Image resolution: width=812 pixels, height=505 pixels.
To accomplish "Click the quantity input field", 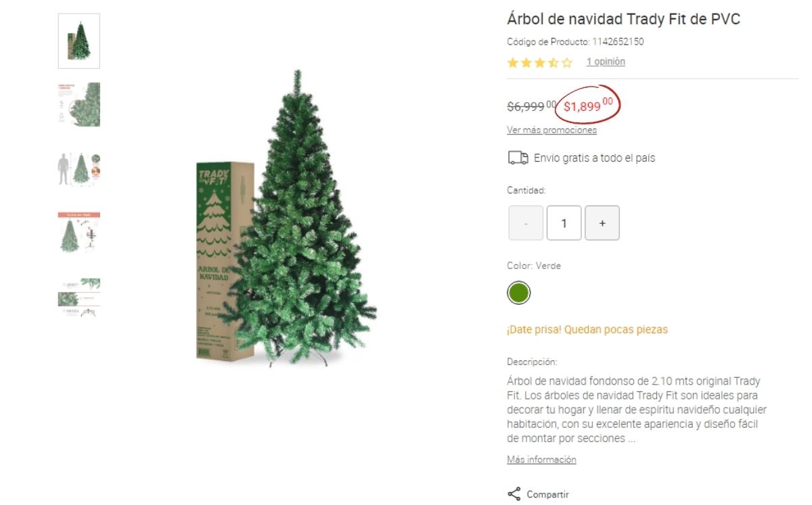I will [x=564, y=223].
